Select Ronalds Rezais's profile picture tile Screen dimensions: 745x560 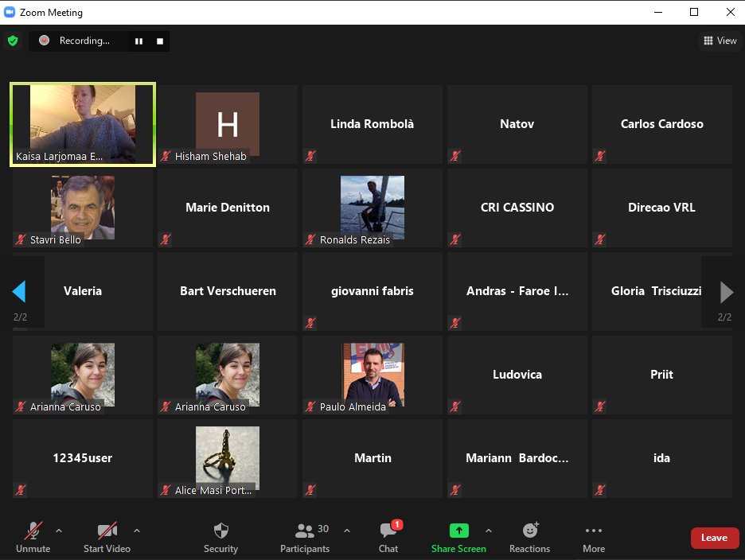372,208
